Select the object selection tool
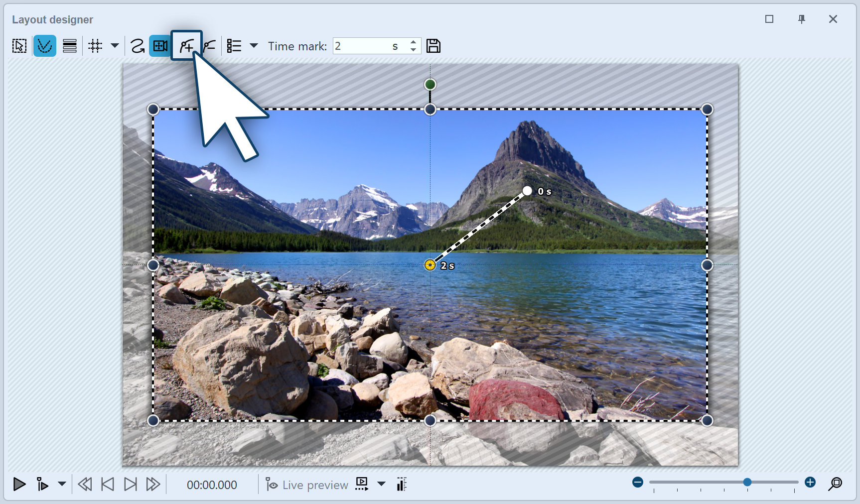 tap(19, 45)
